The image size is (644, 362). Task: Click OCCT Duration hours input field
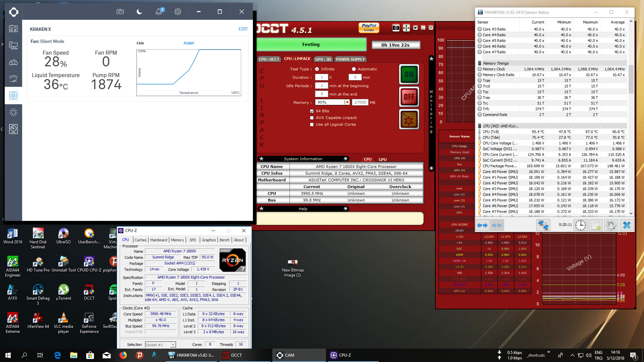(x=321, y=77)
